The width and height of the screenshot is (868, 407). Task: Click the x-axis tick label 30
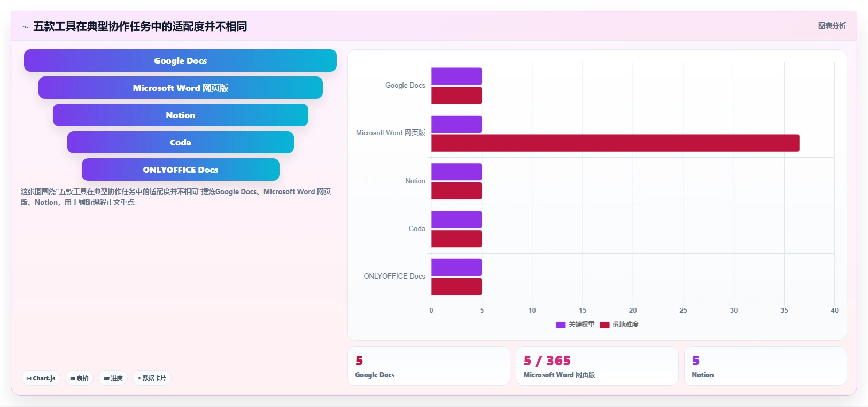[x=734, y=310]
